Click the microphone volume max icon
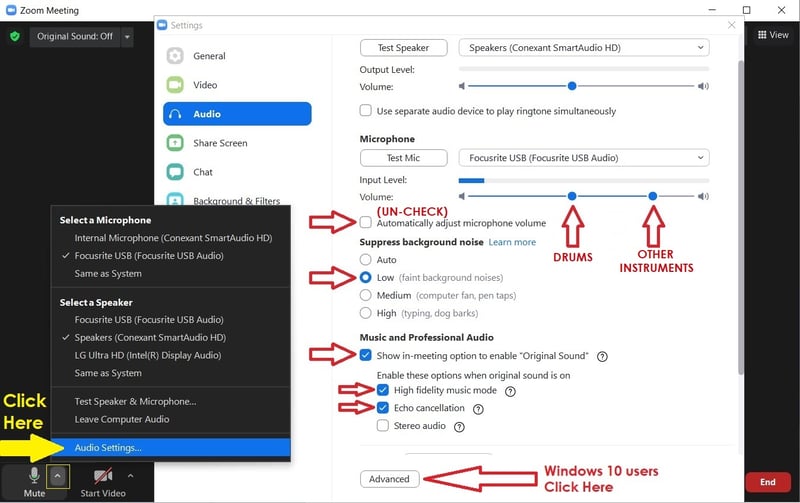This screenshot has height=503, width=800. (703, 196)
